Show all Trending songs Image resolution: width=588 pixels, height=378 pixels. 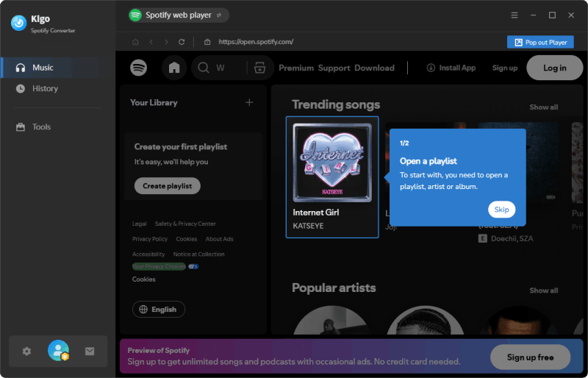544,107
